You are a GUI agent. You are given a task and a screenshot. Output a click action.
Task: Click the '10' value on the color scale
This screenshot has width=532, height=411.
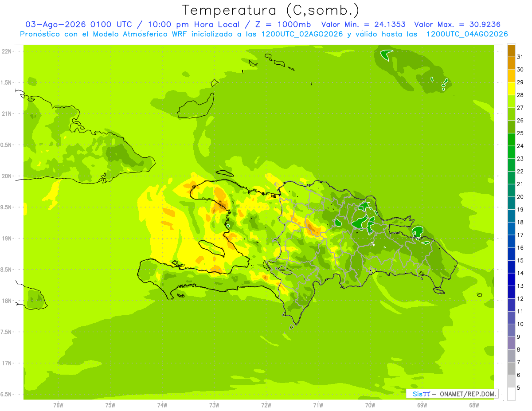[x=520, y=324]
